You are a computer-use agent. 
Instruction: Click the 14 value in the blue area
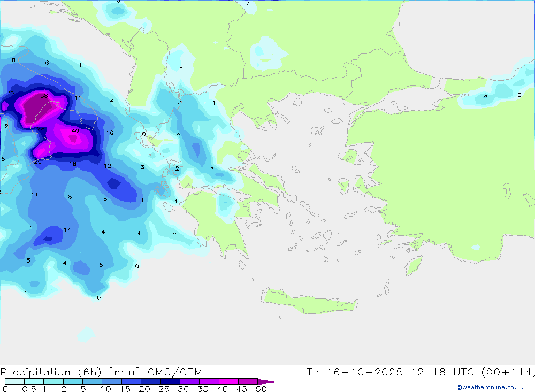click(x=67, y=229)
